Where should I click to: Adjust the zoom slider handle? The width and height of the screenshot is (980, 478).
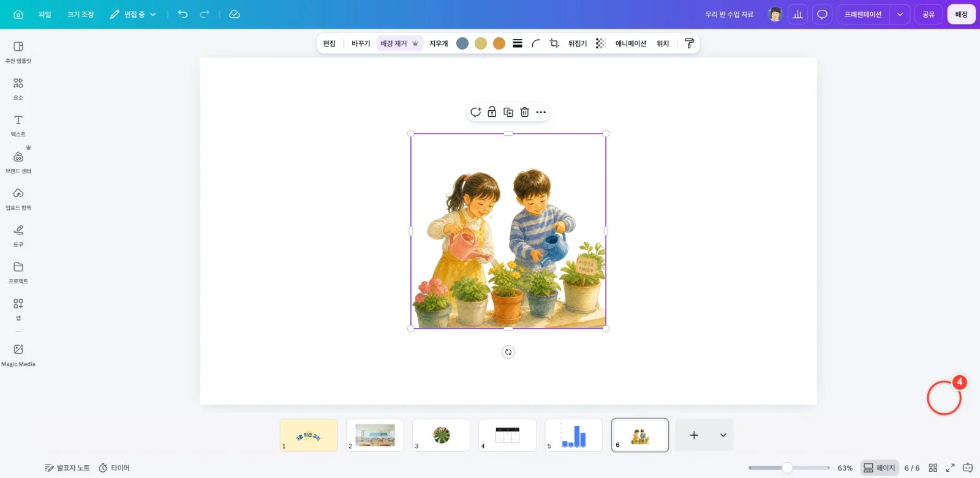[x=787, y=468]
